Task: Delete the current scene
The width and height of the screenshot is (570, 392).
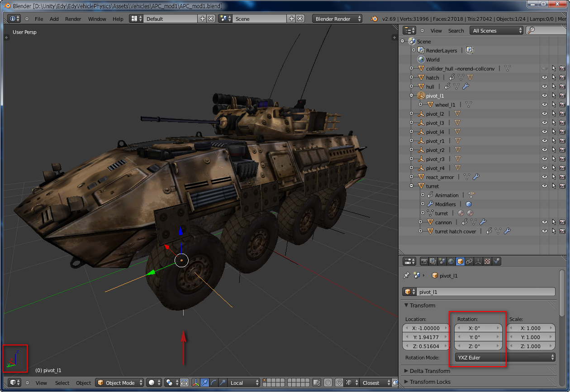Action: coord(299,19)
